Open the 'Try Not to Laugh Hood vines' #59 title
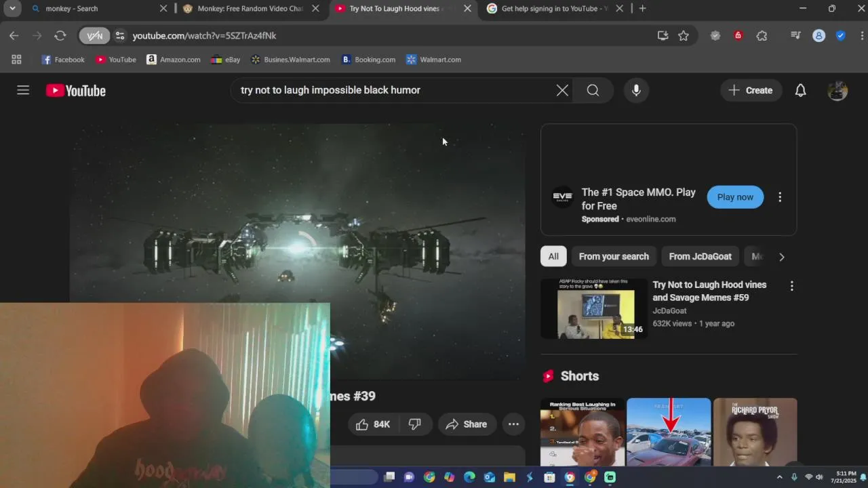This screenshot has width=868, height=488. 709,291
